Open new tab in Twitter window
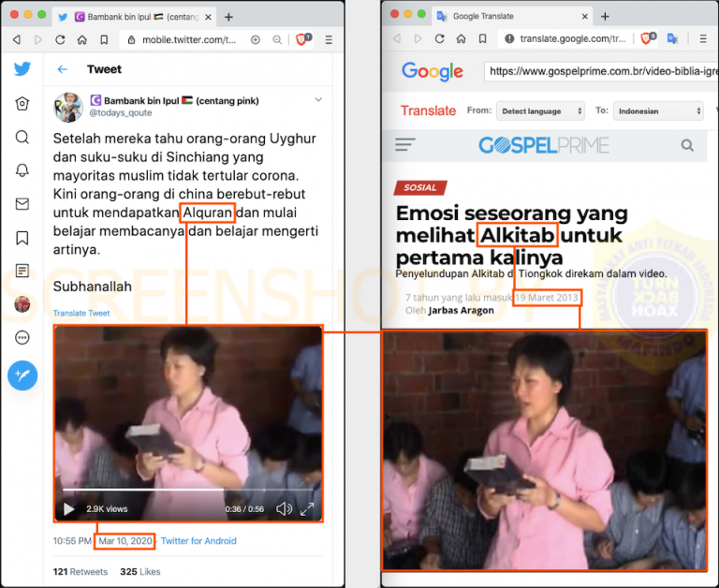 click(228, 17)
